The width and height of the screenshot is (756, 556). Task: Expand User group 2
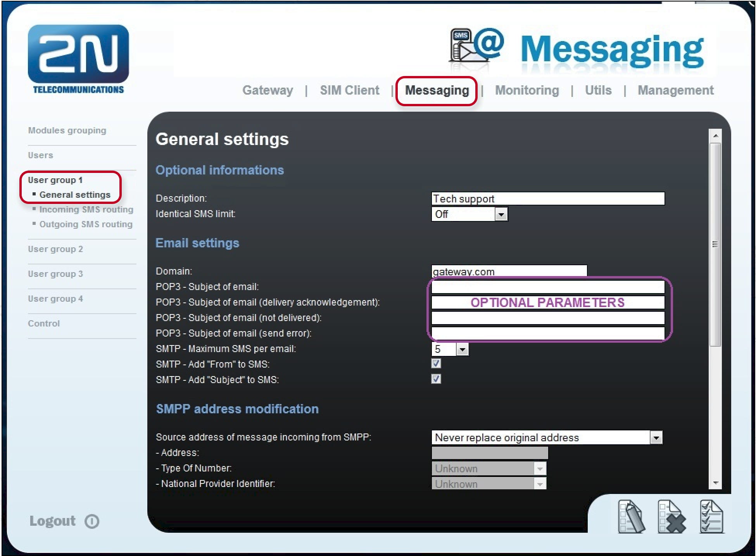point(55,249)
